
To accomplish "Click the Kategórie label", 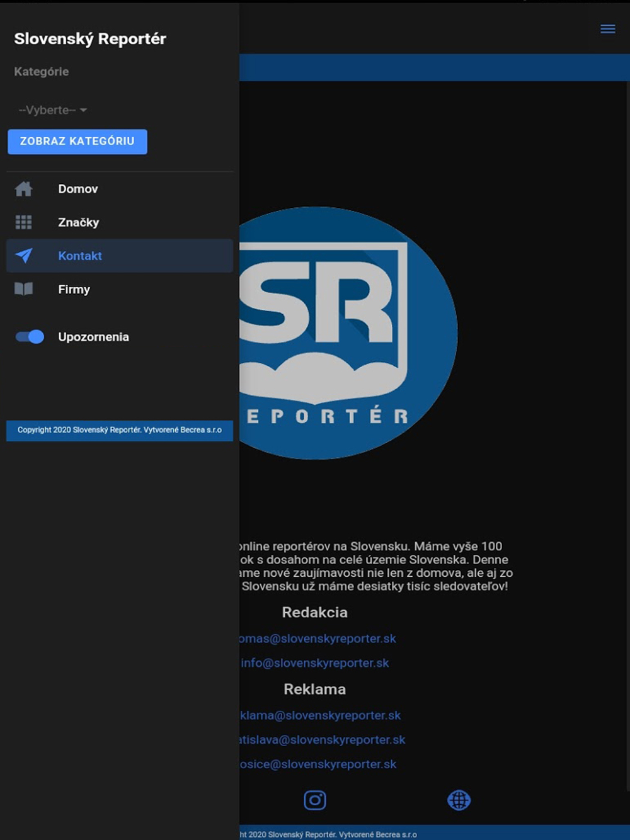I will point(42,72).
